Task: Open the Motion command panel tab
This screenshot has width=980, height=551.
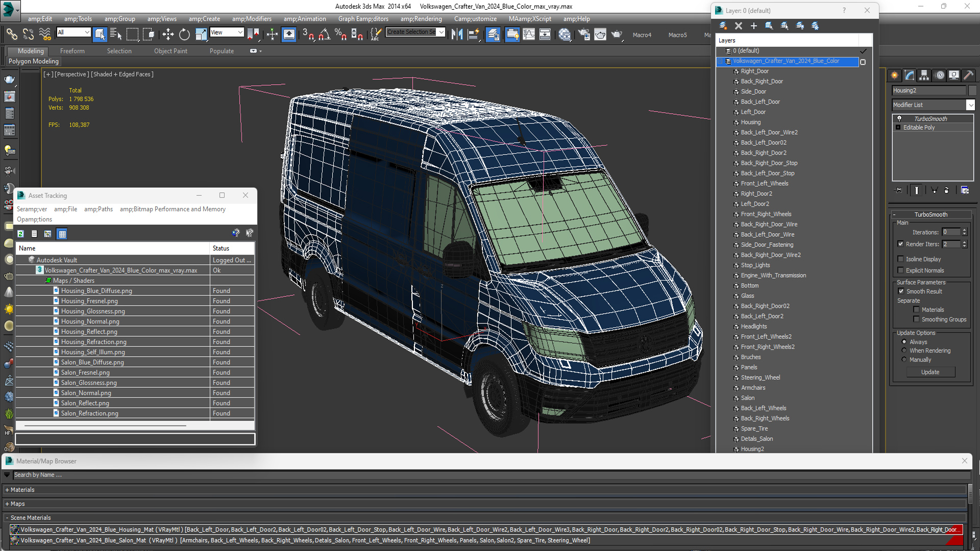Action: pos(939,75)
